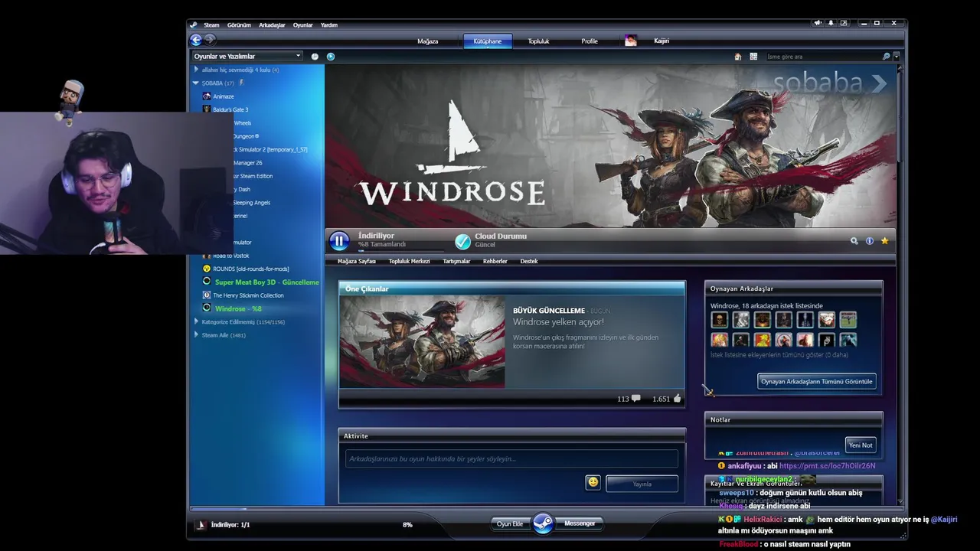Image resolution: width=980 pixels, height=551 pixels.
Task: Open Oyunlar ve Yazılımlar dropdown
Action: 247,56
